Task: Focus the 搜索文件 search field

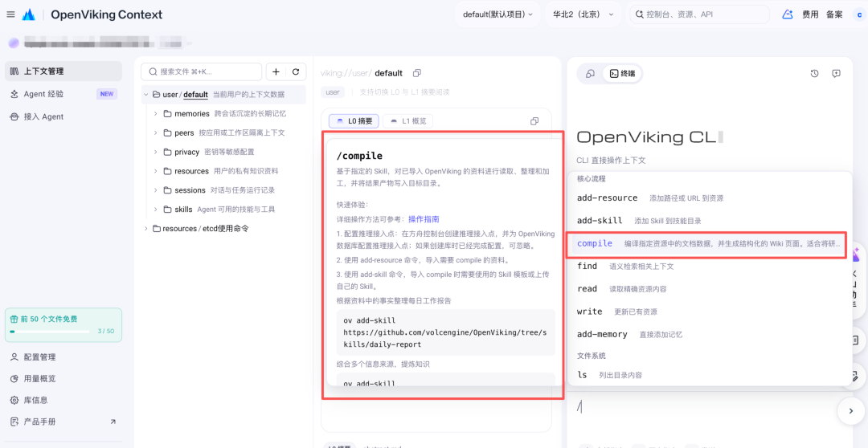Action: point(202,72)
